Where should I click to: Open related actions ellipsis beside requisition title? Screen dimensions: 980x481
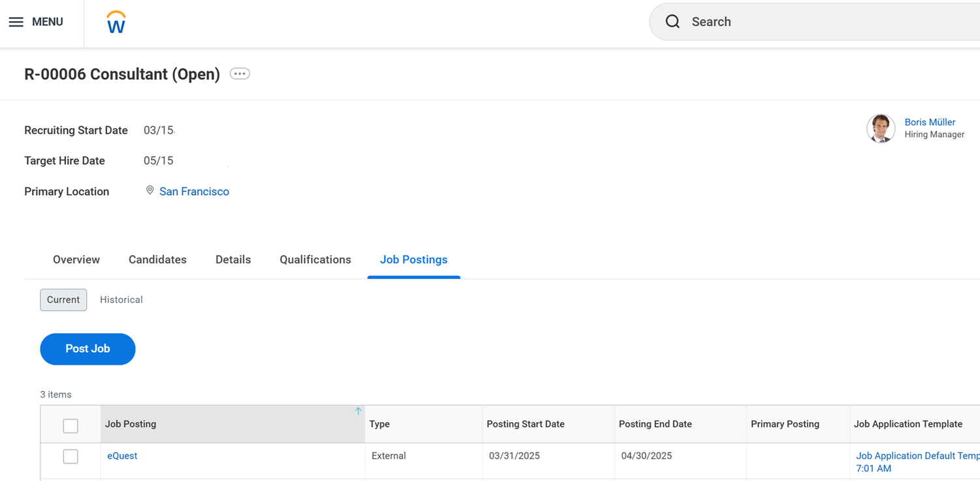click(239, 73)
